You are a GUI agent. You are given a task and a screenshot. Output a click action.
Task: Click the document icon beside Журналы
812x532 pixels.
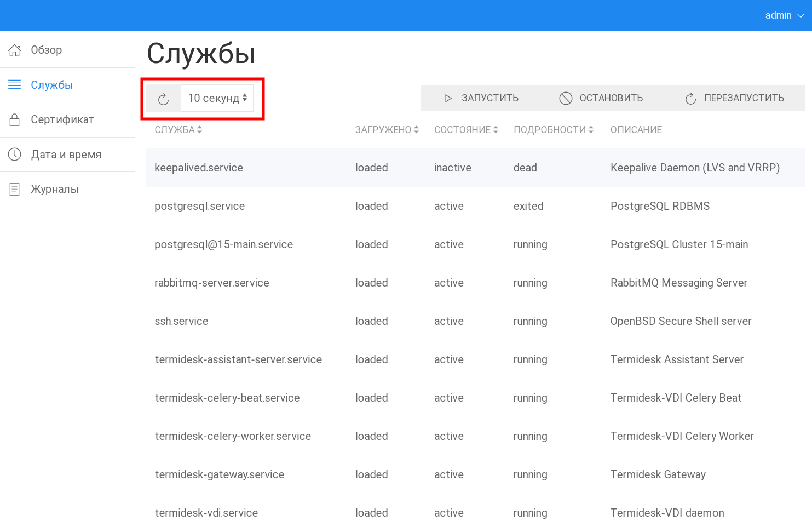point(15,190)
